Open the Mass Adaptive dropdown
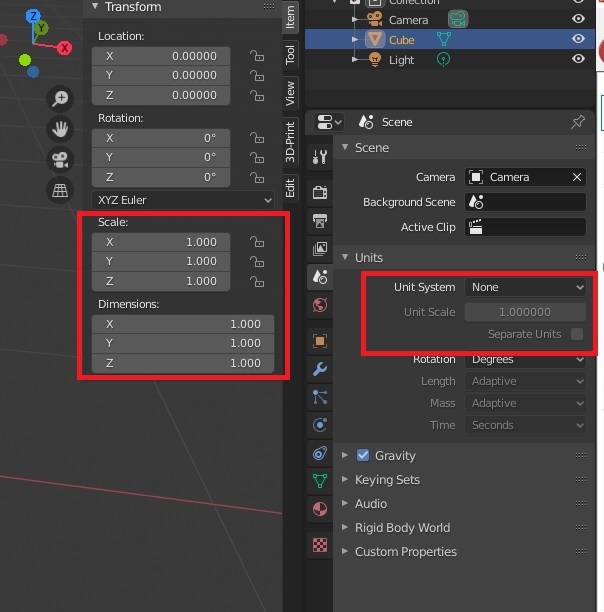Screen dimensions: 604x612 [526, 403]
